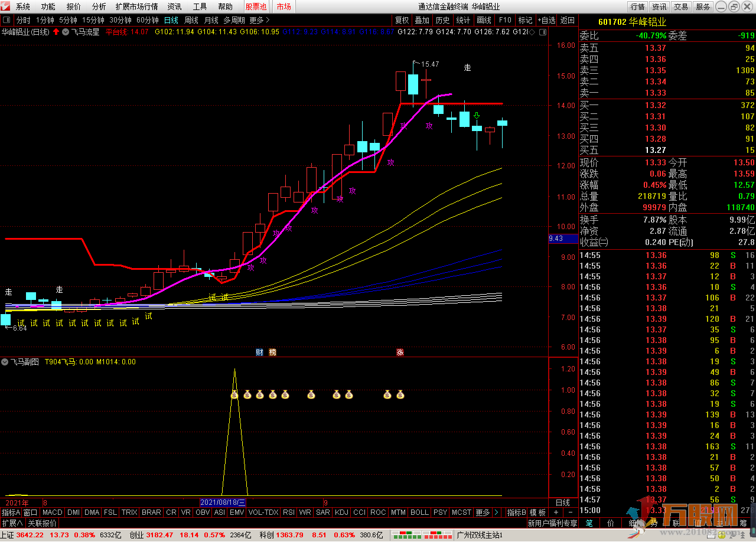Viewport: 756px width, 542px height.
Task: Open the 飞马流星 indicator dropdown arrow
Action: (65, 32)
